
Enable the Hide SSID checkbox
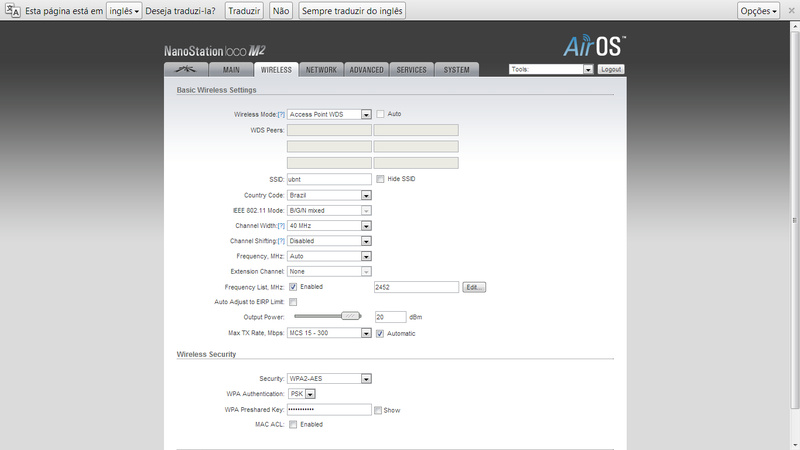380,179
